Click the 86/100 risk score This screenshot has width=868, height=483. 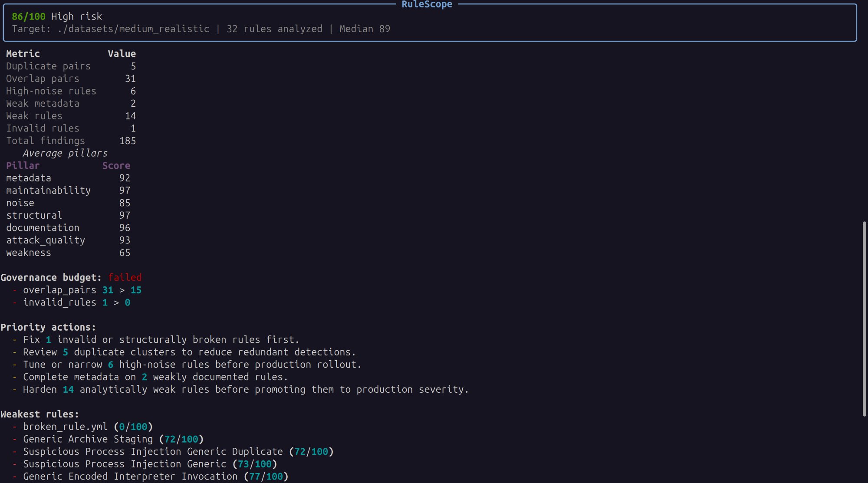tap(28, 16)
